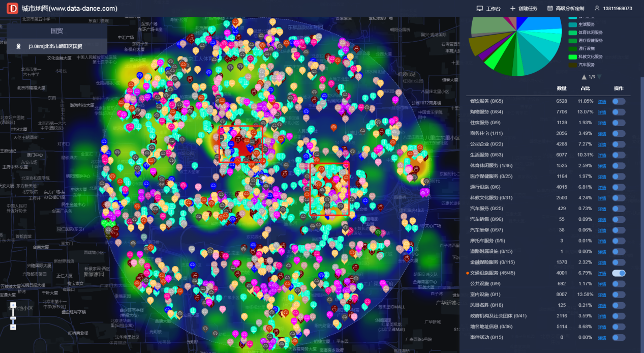
Task: Open 详情 link for 公司企业
Action: point(602,144)
